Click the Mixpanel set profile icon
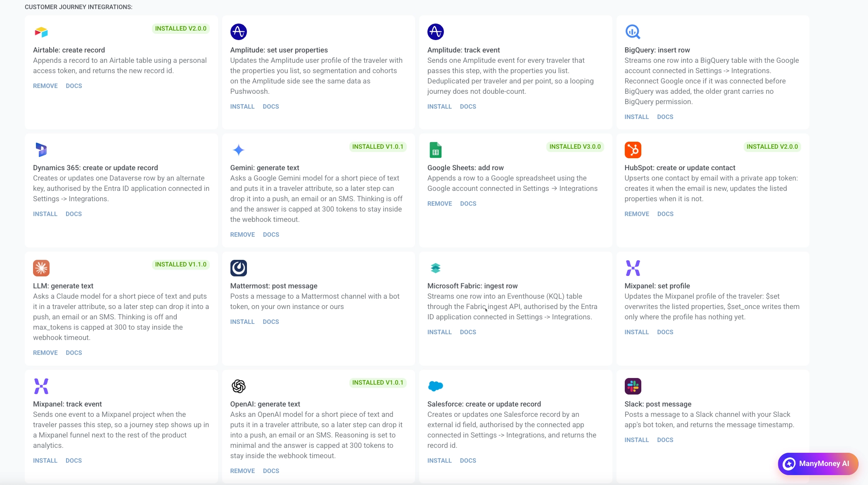 coord(633,268)
